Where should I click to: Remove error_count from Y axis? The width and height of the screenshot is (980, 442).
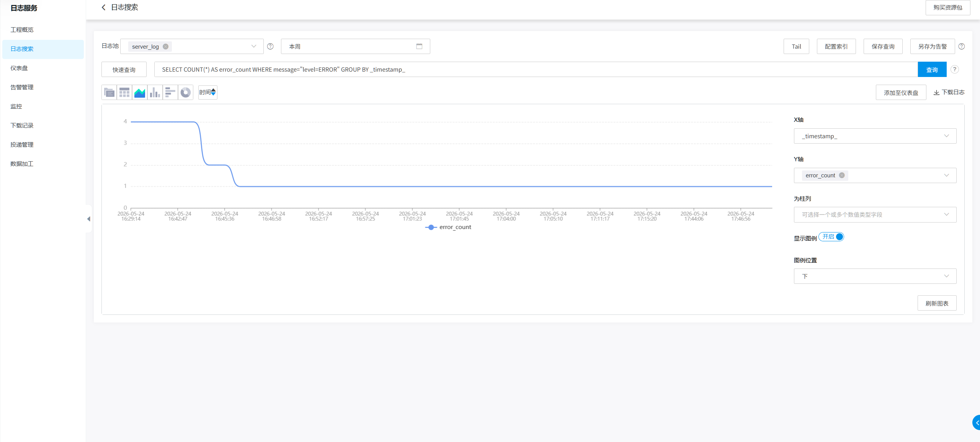tap(842, 175)
